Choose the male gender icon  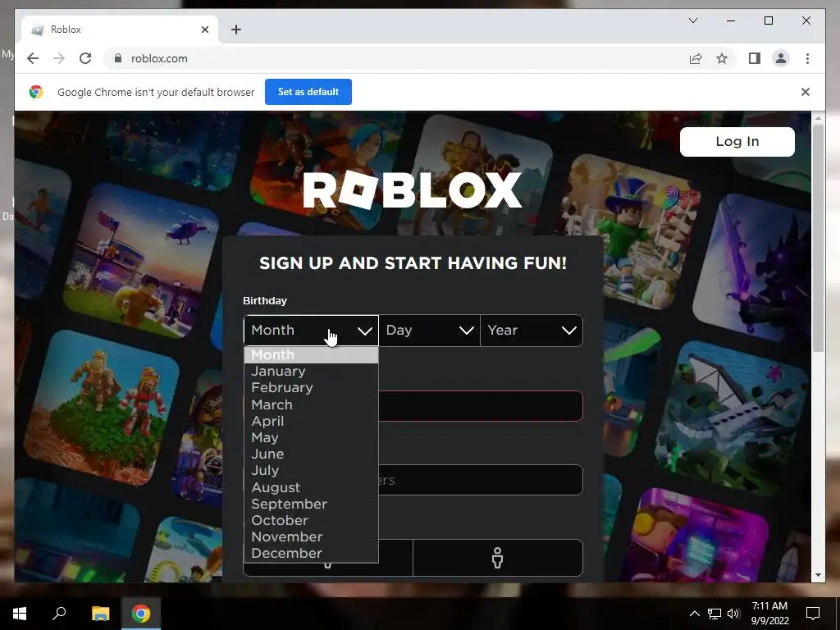point(498,558)
